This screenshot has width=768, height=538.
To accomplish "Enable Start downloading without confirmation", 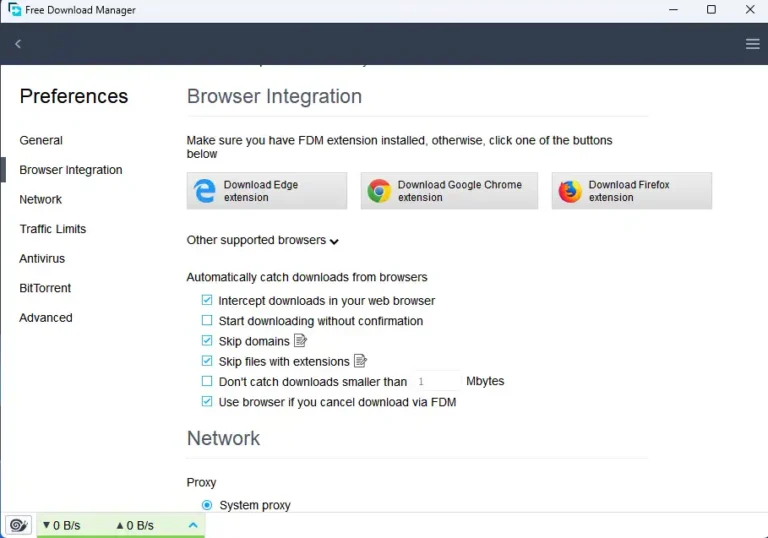I will [207, 320].
